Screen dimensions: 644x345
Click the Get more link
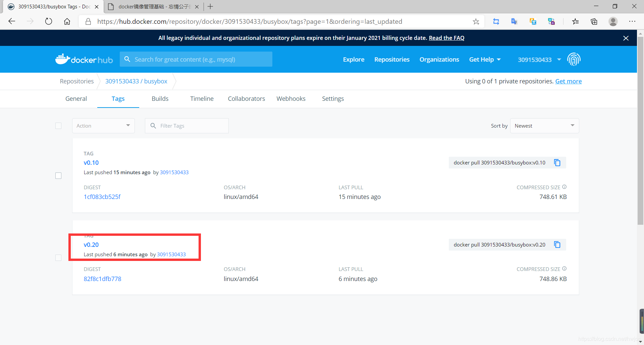(x=569, y=81)
